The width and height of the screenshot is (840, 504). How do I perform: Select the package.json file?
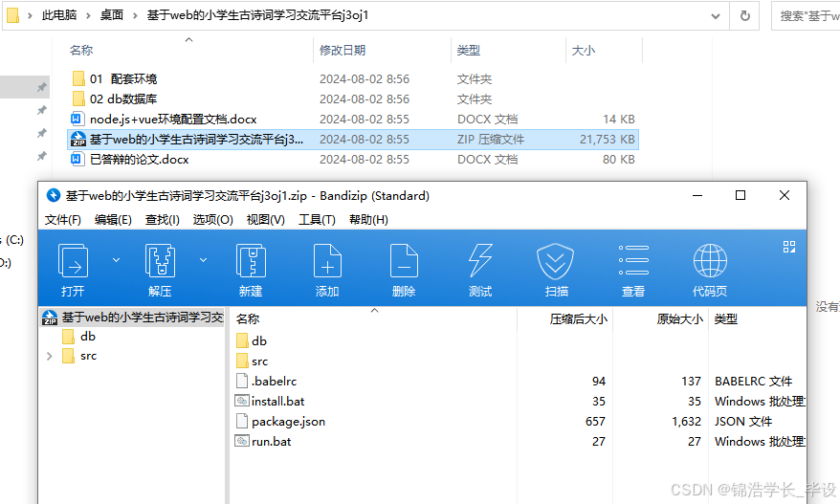[x=280, y=422]
